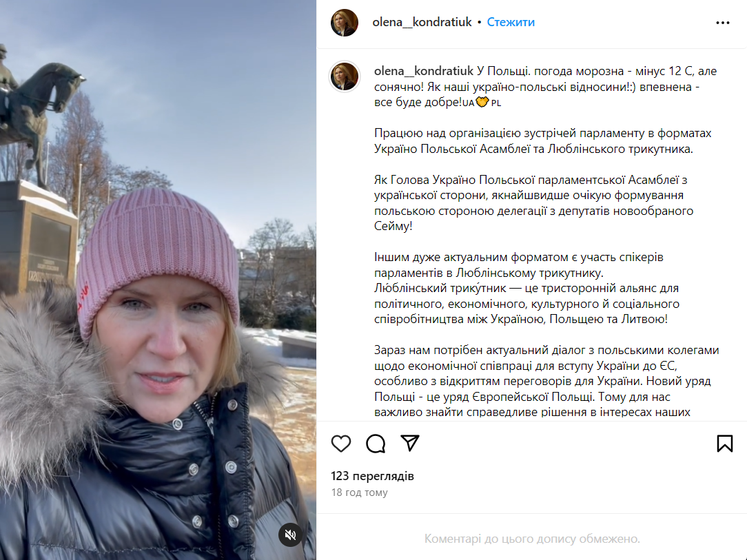
Task: Follow the account via Стежити
Action: click(x=511, y=22)
